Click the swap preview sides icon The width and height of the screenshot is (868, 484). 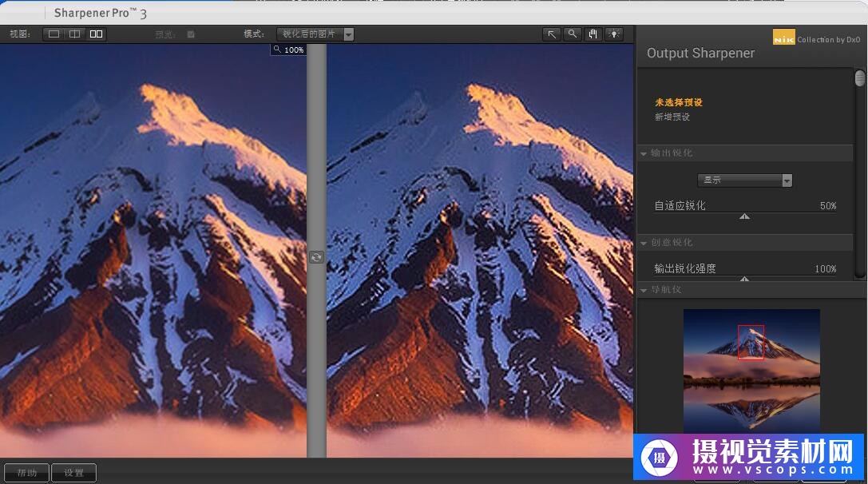(316, 257)
